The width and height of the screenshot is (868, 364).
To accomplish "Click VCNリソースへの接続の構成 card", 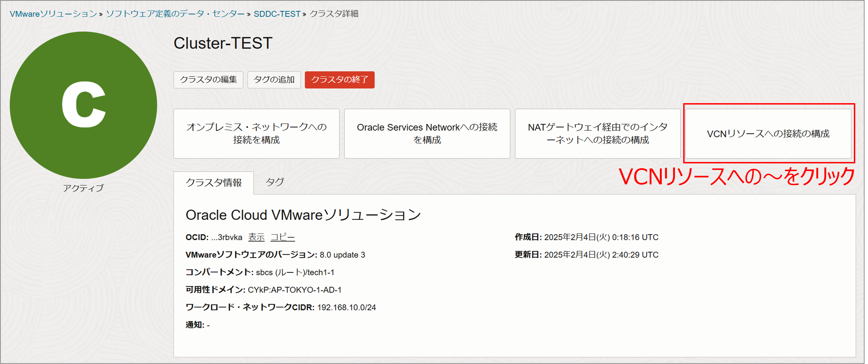I will click(x=768, y=134).
